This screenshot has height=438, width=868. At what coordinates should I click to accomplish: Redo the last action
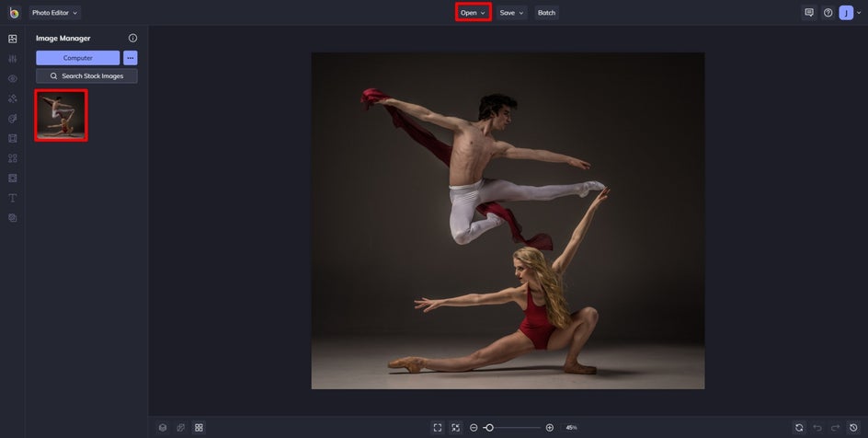point(835,428)
